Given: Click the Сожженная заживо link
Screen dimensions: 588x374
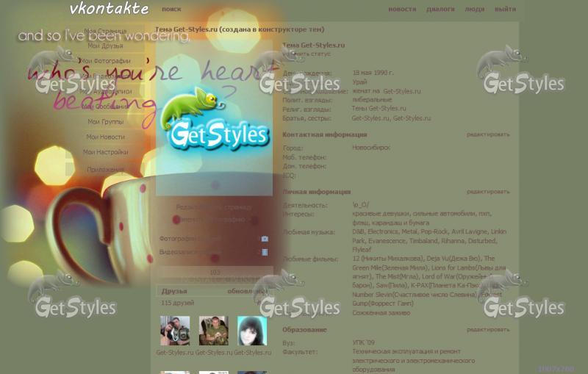Looking at the screenshot, I should click(x=381, y=312).
